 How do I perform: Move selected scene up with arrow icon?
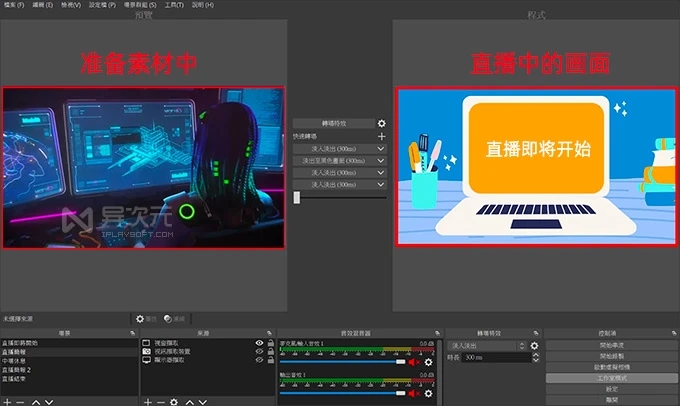coord(37,400)
